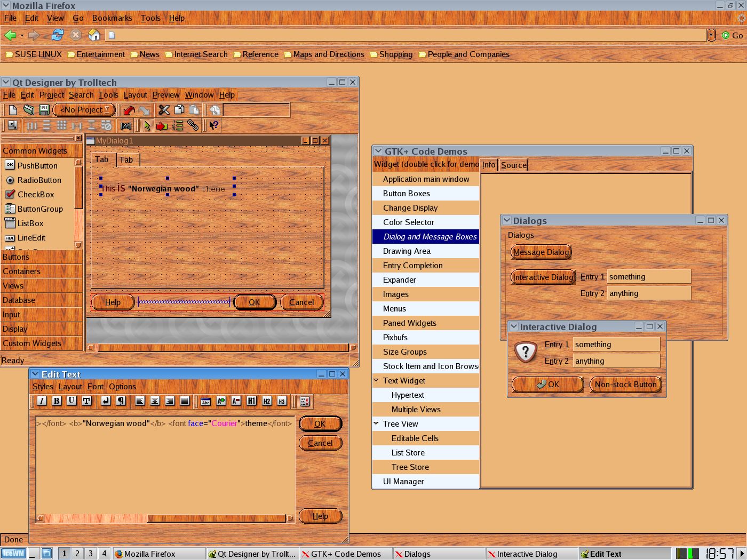Click the Firefox Reload button

pos(57,35)
